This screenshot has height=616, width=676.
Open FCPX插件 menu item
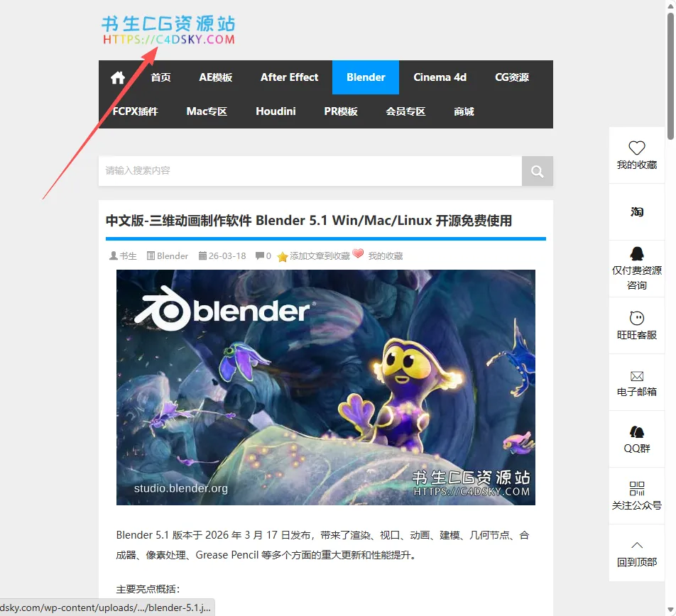click(136, 111)
